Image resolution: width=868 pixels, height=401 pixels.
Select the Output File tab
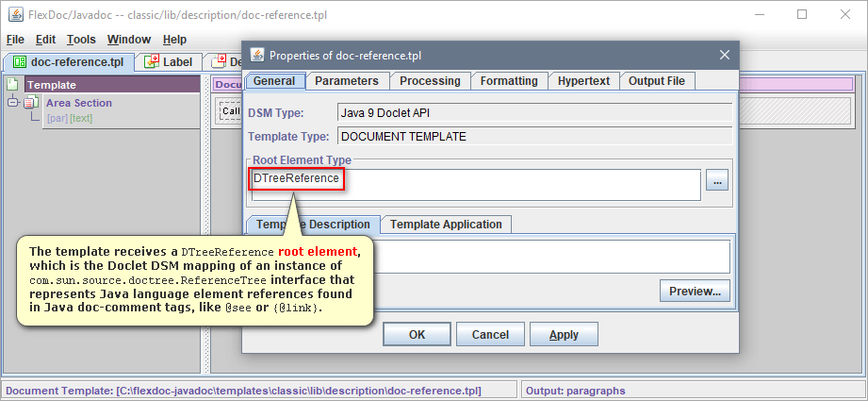click(x=657, y=81)
